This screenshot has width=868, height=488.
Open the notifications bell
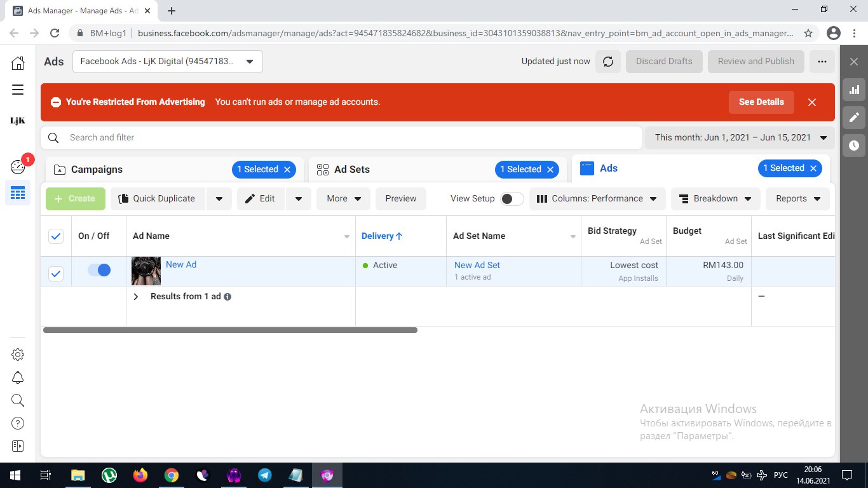pos(18,377)
